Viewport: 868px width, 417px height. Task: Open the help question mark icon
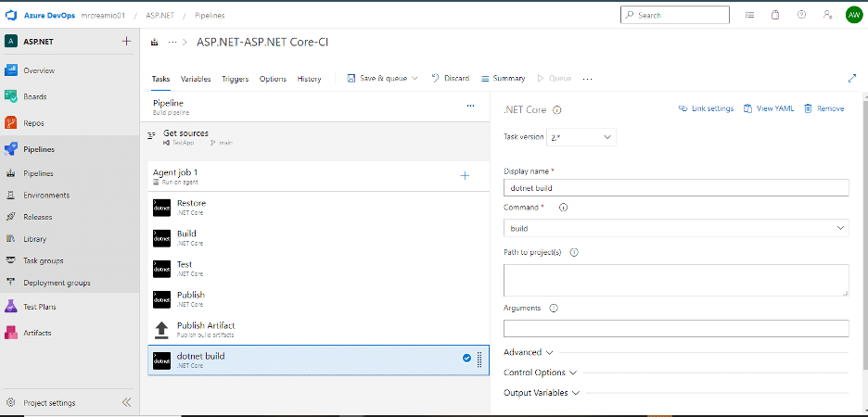801,15
